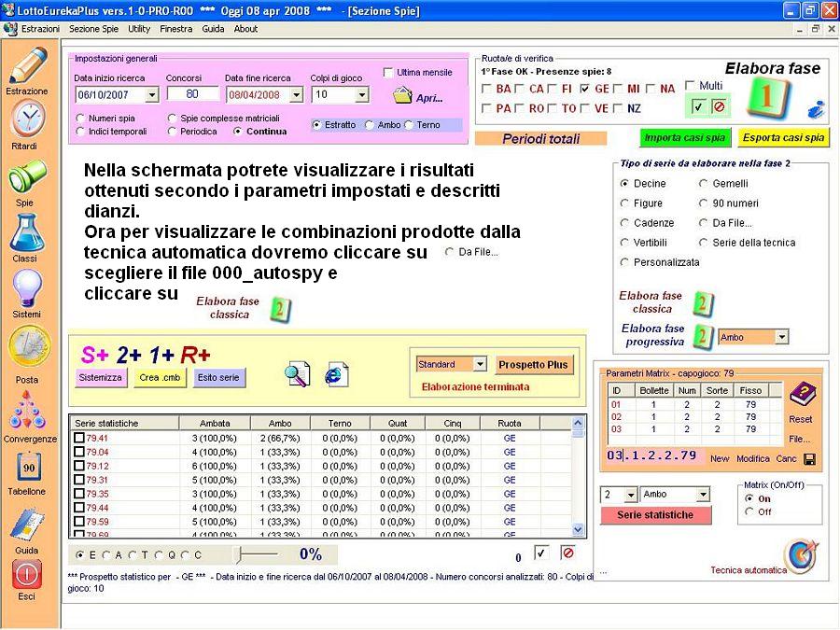Image resolution: width=840 pixels, height=630 pixels.
Task: Click the Esito serie button
Action: click(218, 378)
